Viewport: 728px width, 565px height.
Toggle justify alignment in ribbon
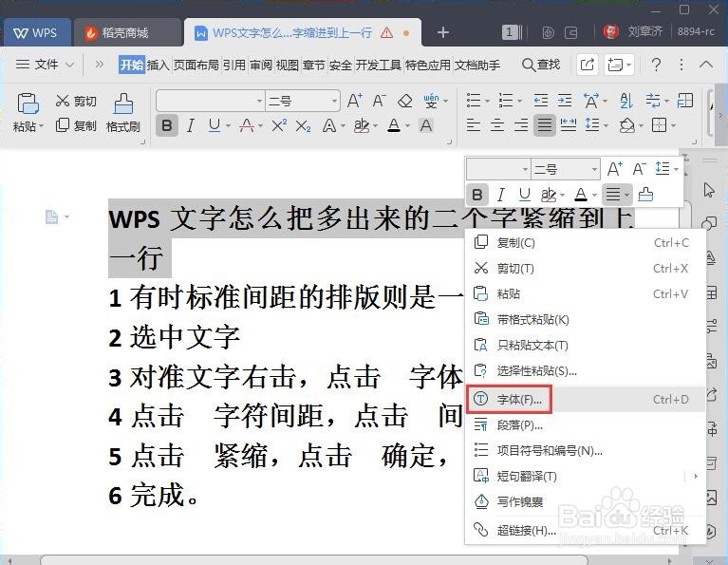click(544, 125)
